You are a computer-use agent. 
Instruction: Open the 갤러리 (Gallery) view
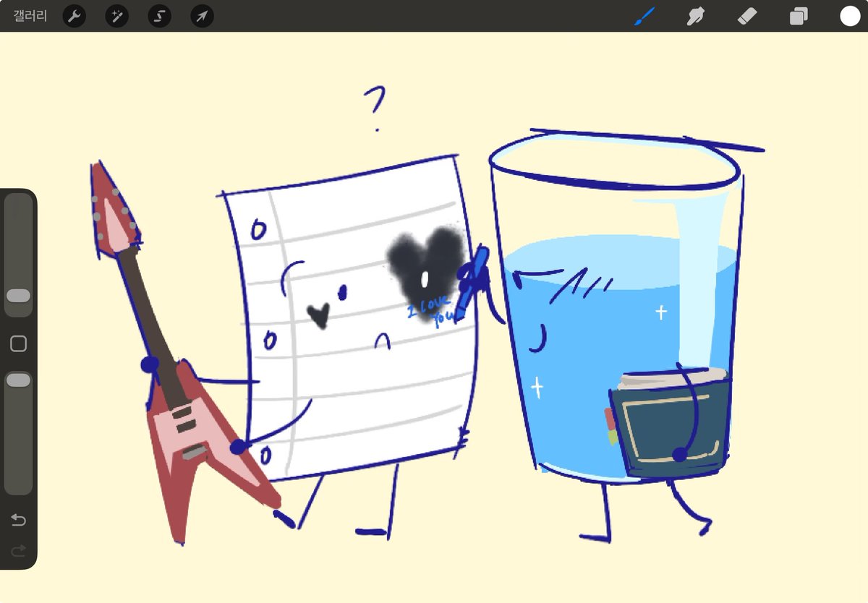(x=30, y=16)
